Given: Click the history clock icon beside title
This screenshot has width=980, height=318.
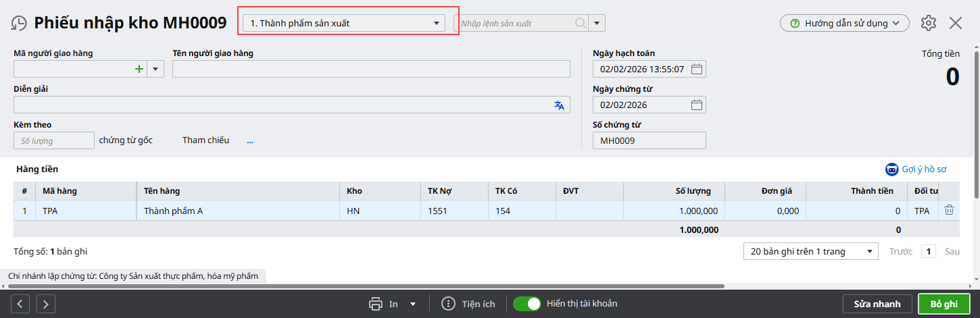Looking at the screenshot, I should [x=18, y=23].
